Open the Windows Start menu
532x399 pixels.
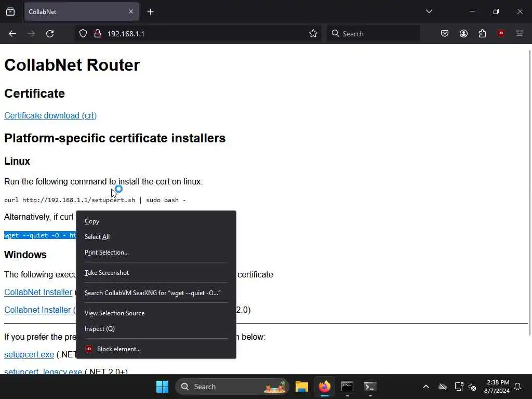coord(162,387)
